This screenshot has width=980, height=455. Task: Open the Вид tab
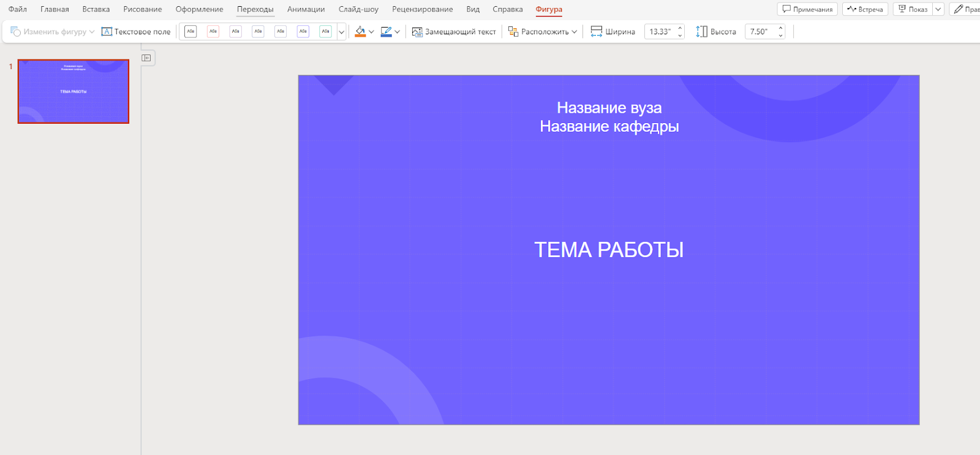point(473,9)
